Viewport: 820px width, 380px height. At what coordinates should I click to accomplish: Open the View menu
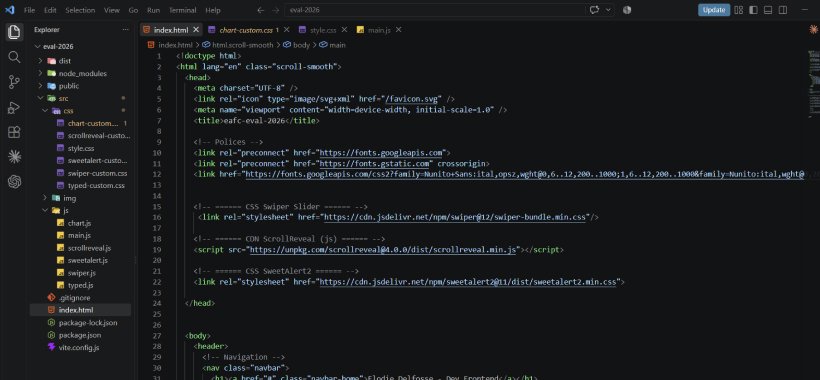tap(111, 10)
